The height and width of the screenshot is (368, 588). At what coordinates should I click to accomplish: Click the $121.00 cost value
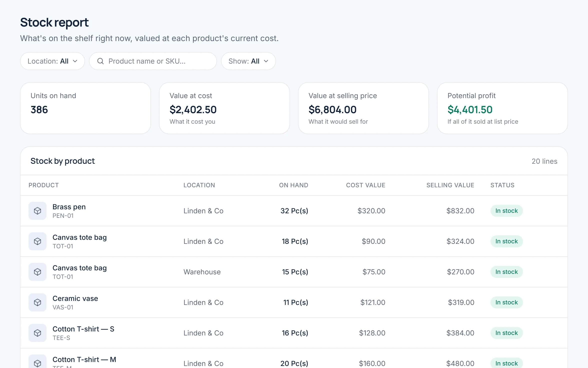click(x=373, y=302)
